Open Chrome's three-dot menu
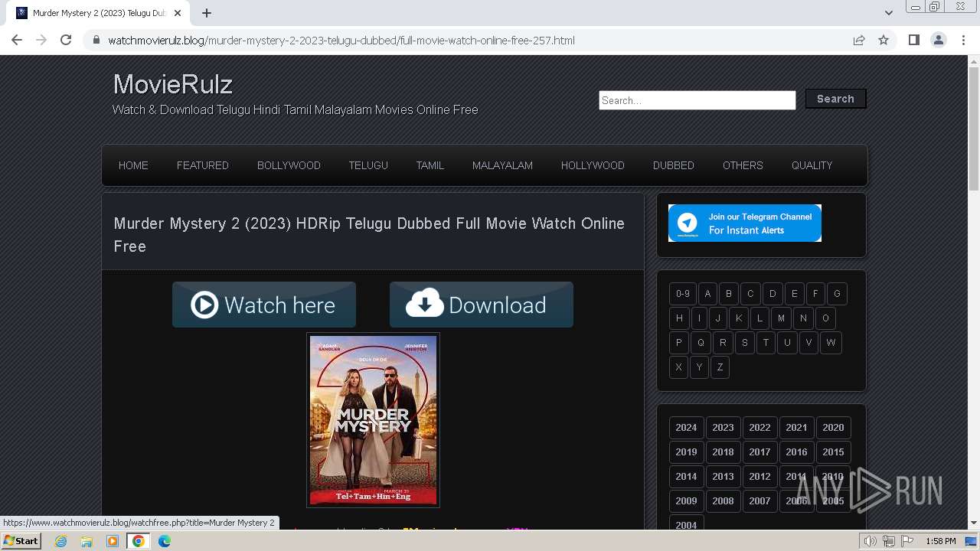980x551 pixels. pos(963,40)
